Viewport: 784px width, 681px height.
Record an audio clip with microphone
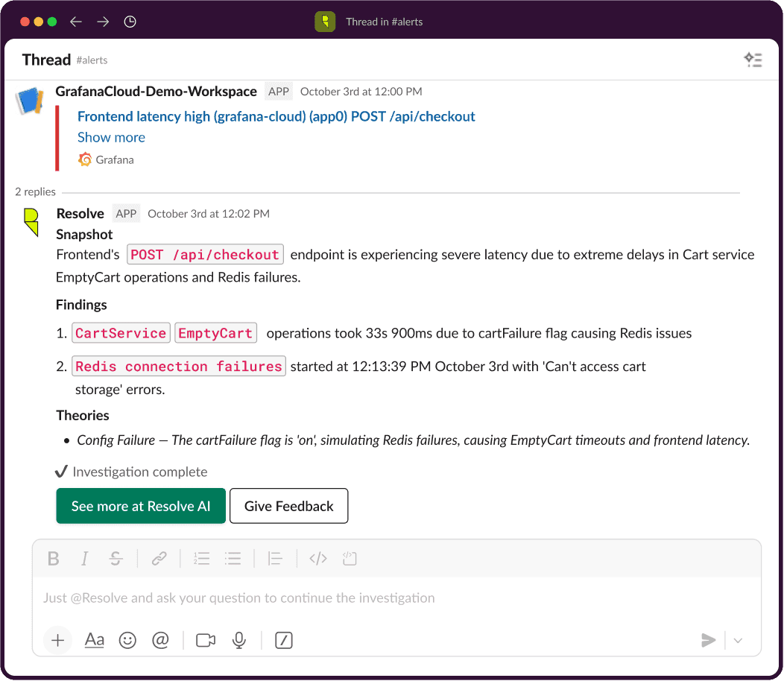point(239,640)
